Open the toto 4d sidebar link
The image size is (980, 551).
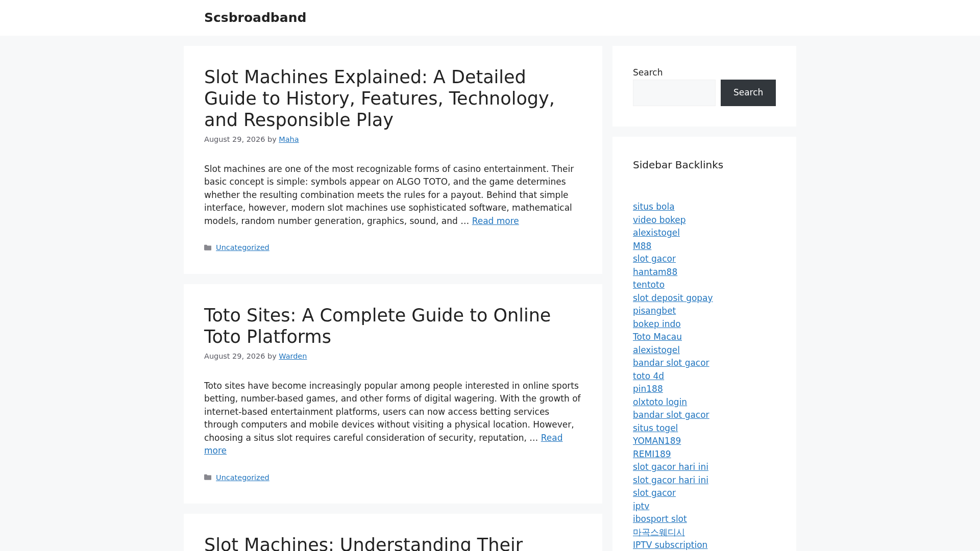pyautogui.click(x=648, y=376)
